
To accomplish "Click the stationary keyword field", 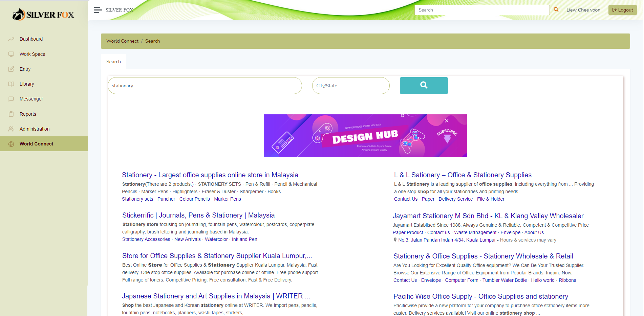I will coord(205,86).
